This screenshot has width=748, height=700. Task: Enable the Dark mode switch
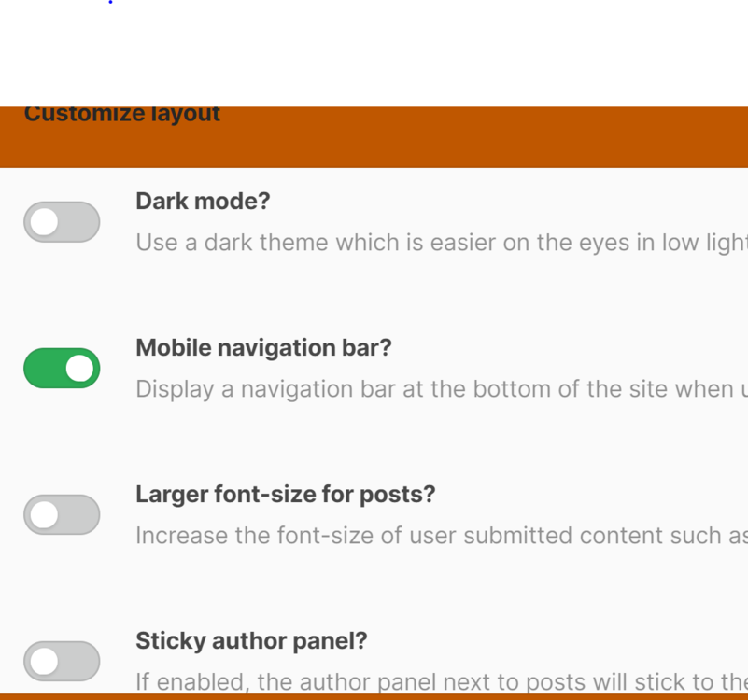pyautogui.click(x=62, y=222)
